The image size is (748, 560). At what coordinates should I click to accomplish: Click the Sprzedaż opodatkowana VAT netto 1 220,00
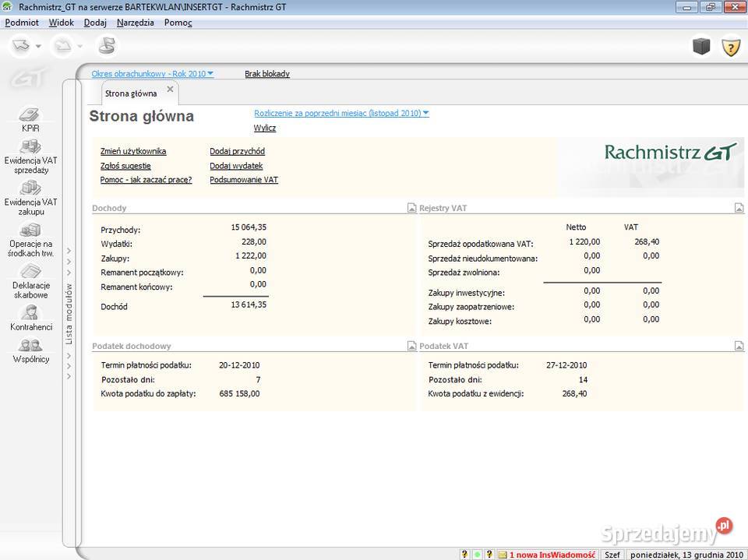coord(584,242)
